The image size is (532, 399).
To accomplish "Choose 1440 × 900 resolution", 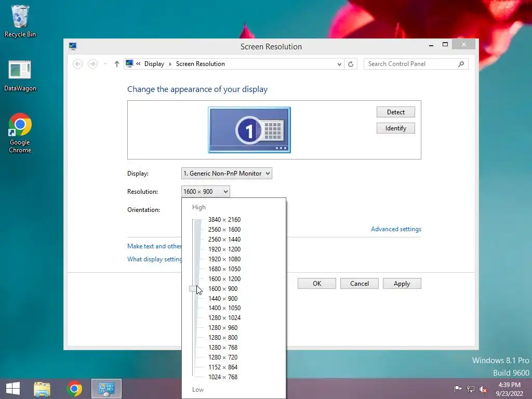I will pos(223,298).
